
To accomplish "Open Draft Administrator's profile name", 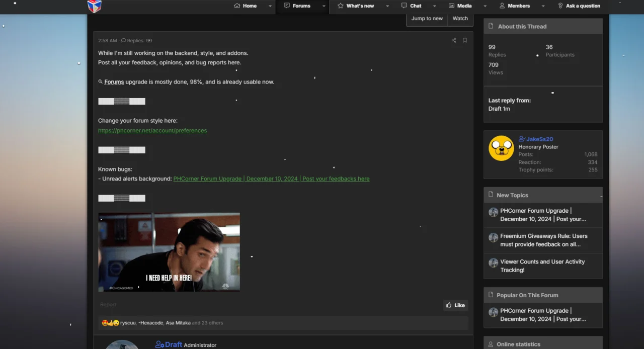I will click(174, 344).
